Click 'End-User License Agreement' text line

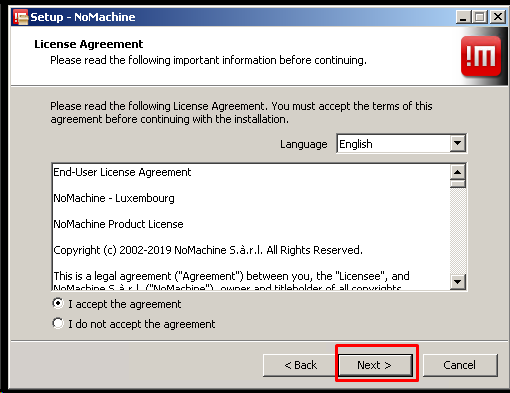tap(122, 172)
